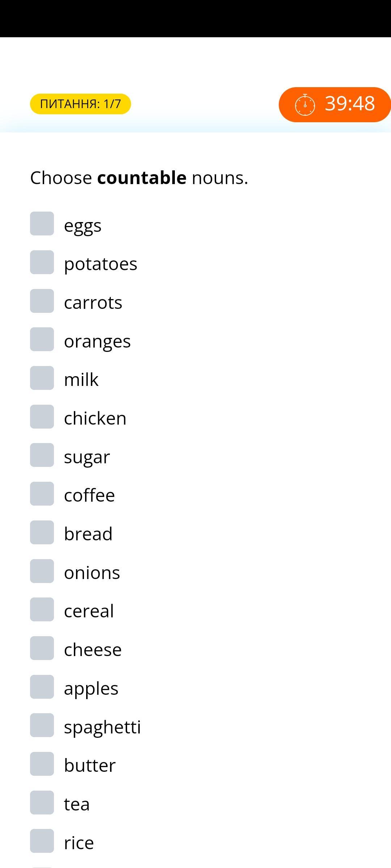Check the cheese checkbox
391x868 pixels.
42,648
